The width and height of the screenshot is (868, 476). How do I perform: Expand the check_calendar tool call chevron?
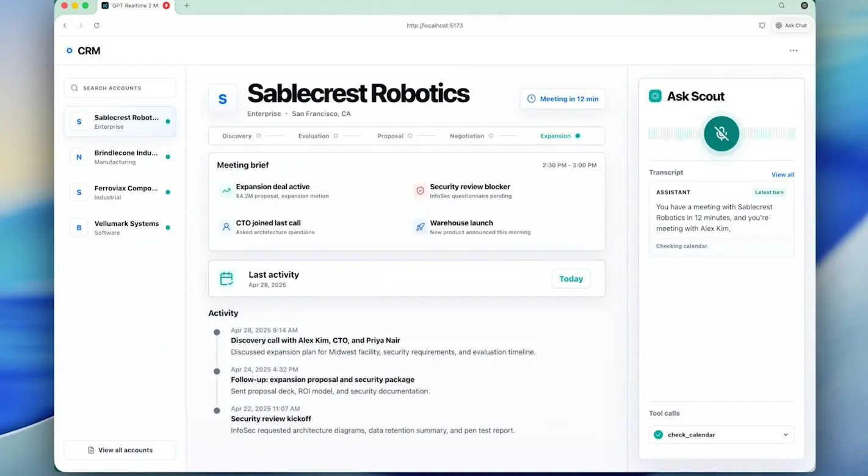tap(786, 435)
